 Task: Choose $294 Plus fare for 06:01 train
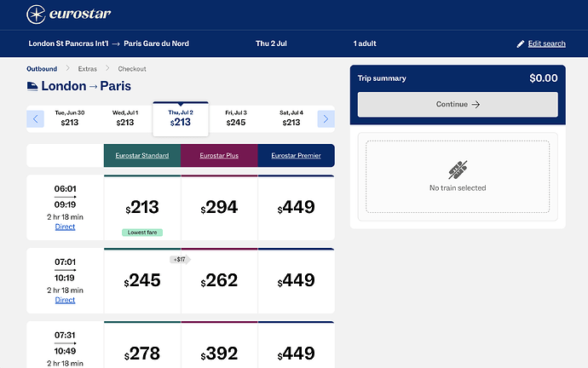point(219,207)
